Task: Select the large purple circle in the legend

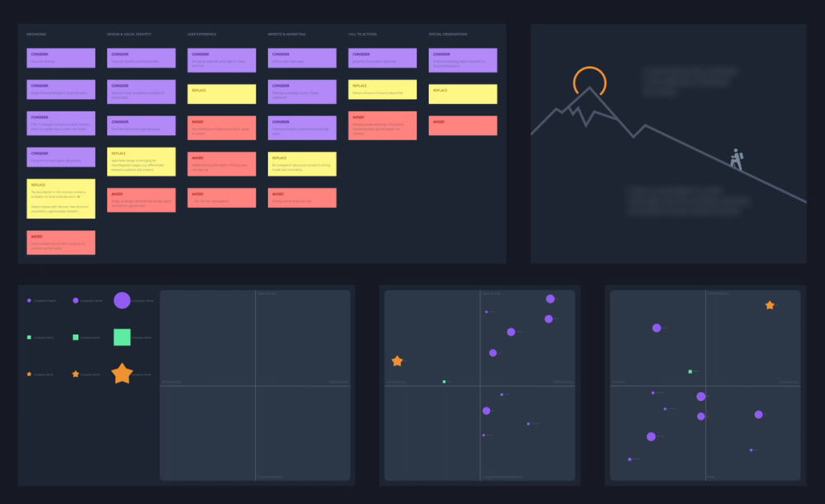Action: point(122,300)
